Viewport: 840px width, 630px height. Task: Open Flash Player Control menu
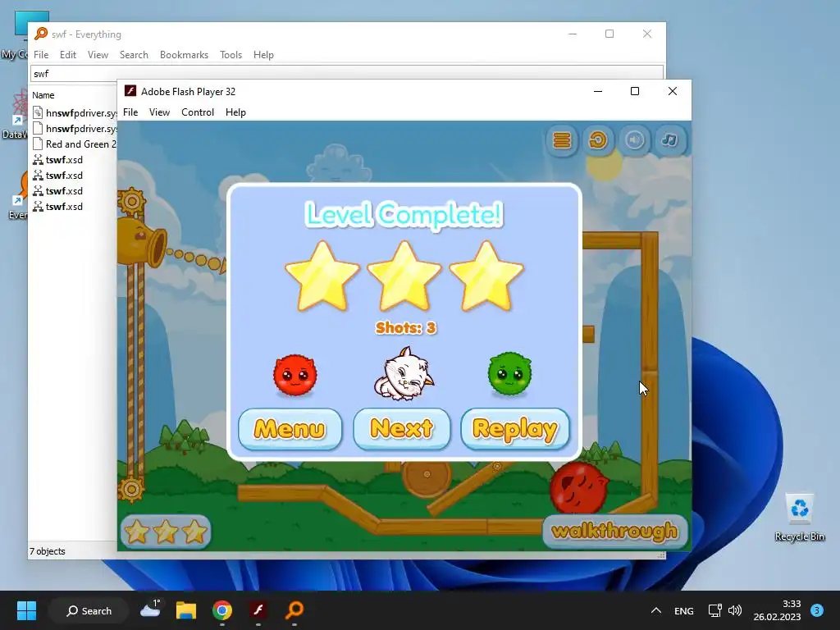pyautogui.click(x=198, y=112)
